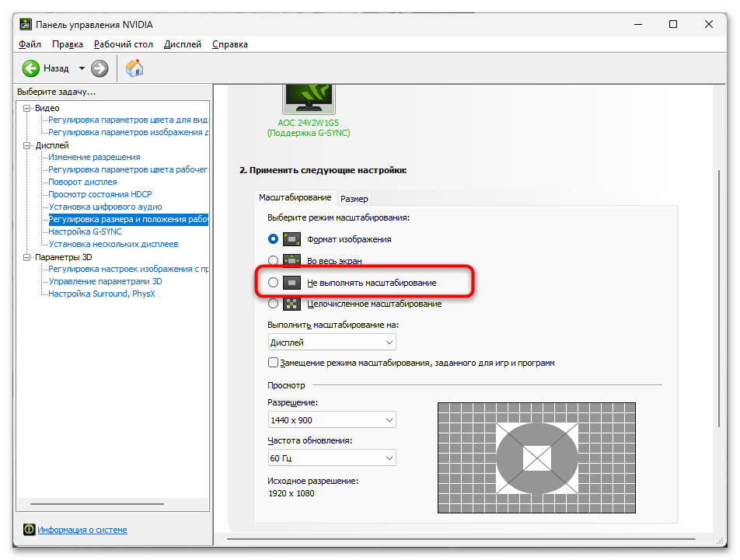Collapse the 'Параметры 3D' tree node
The image size is (740, 560).
click(27, 257)
